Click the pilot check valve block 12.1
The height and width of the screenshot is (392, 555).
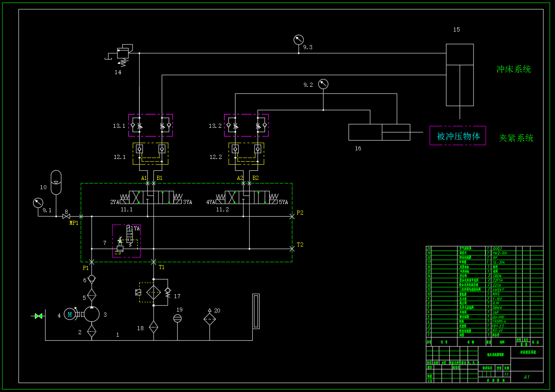tap(151, 154)
